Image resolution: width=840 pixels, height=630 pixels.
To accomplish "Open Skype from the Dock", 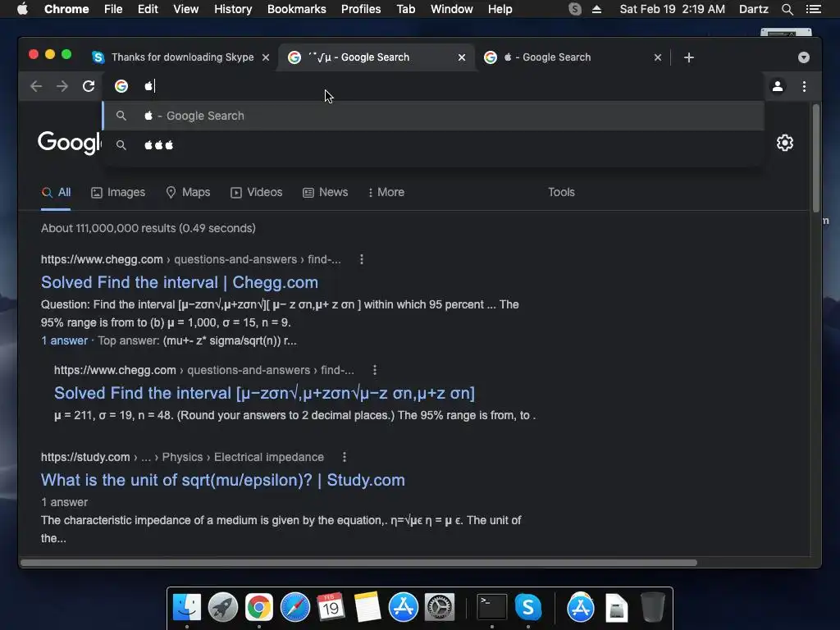I will coord(528,607).
